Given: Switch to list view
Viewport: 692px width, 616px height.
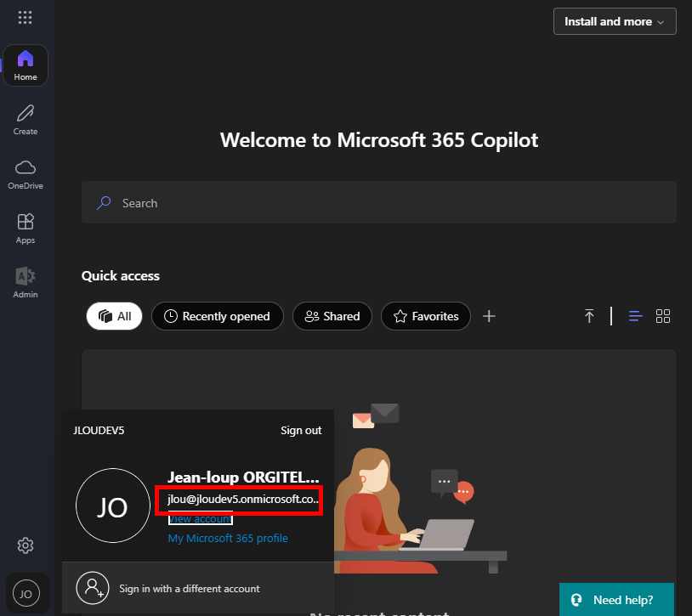Looking at the screenshot, I should coord(636,316).
